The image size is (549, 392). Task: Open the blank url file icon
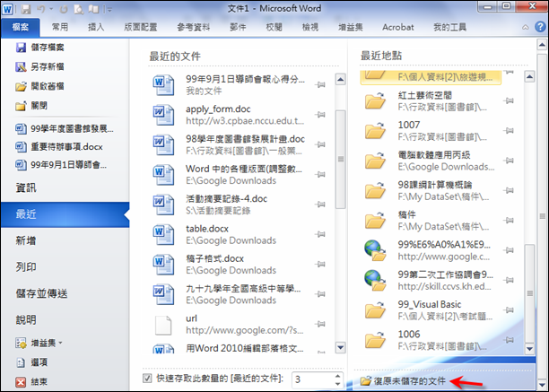point(163,325)
